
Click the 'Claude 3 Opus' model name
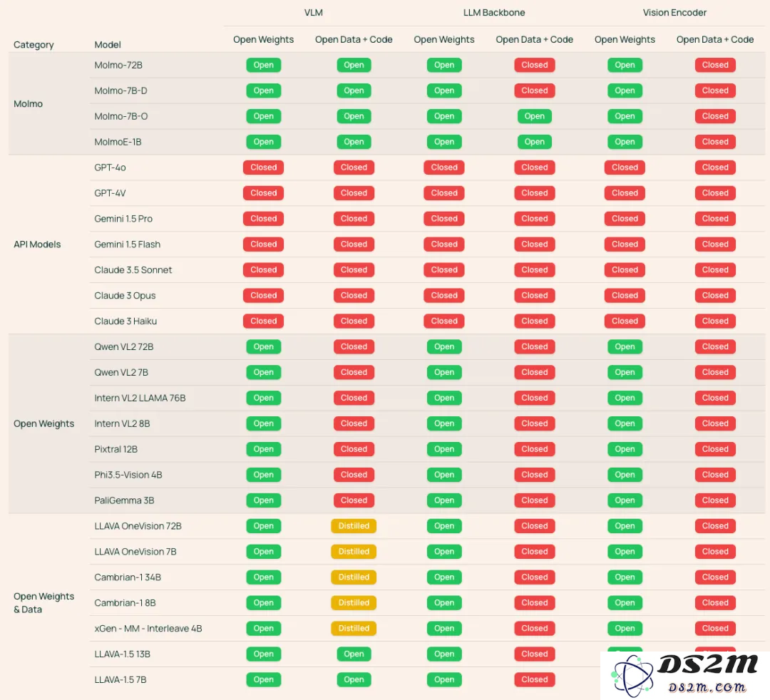click(x=125, y=296)
